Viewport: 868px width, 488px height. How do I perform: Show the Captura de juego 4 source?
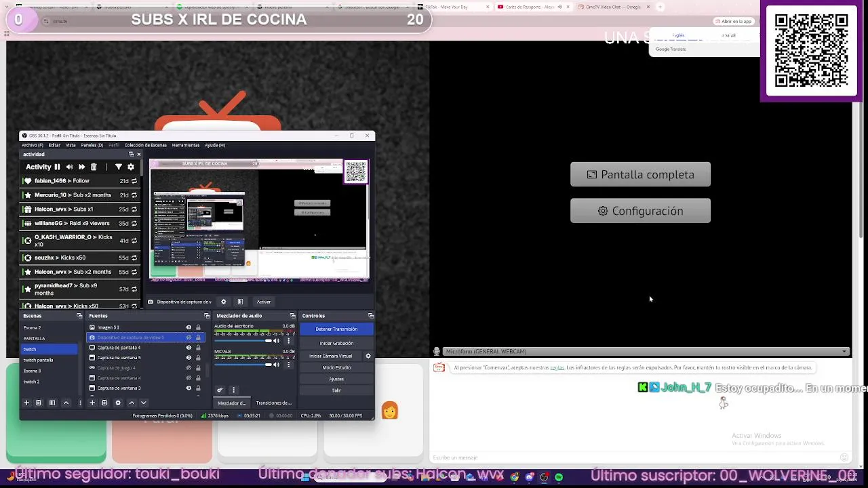(189, 368)
